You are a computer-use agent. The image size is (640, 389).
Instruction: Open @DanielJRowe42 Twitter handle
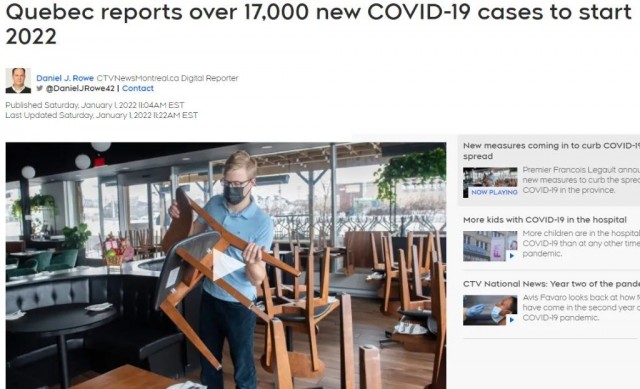point(80,88)
